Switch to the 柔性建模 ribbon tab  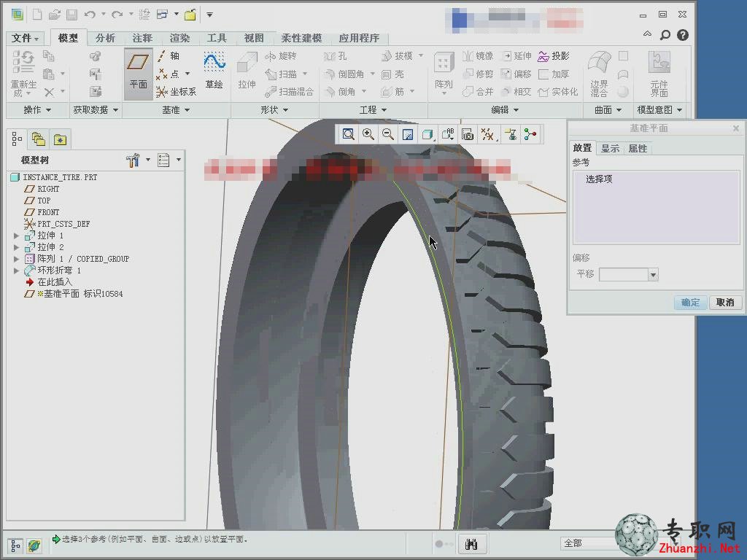301,38
